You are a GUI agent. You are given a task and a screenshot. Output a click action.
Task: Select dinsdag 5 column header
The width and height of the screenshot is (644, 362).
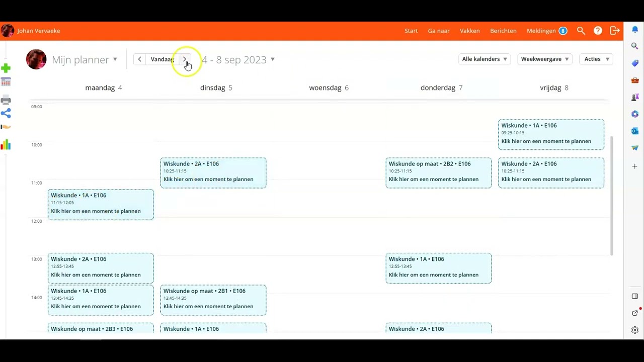[x=216, y=87]
